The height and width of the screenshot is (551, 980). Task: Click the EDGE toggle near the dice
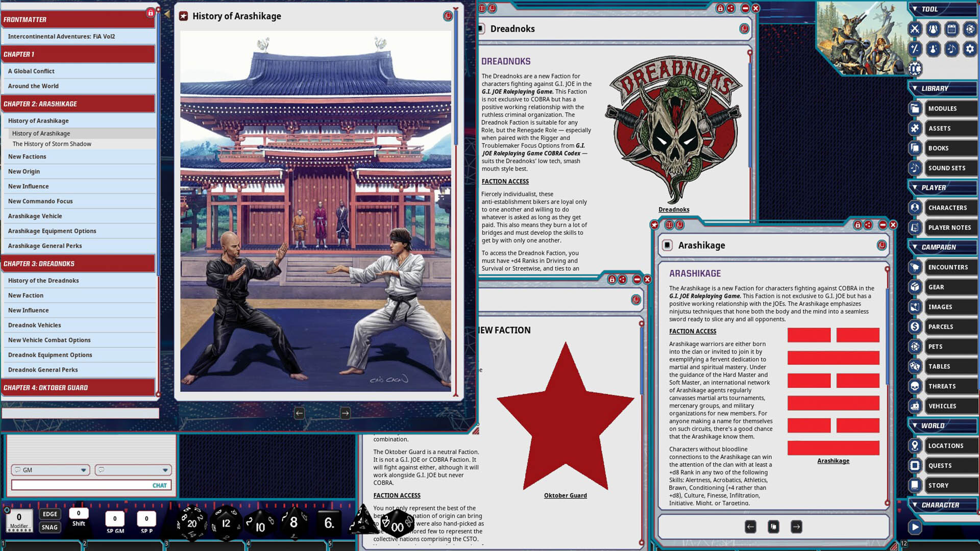(50, 514)
